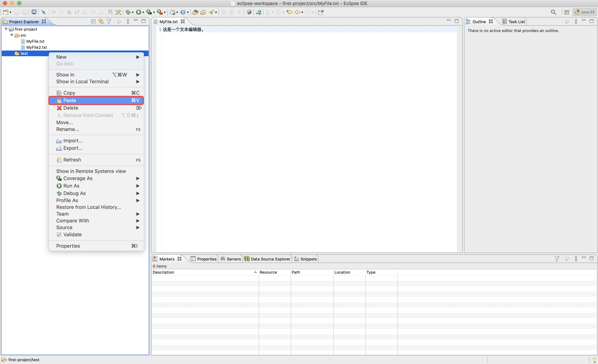The image size is (598, 364).
Task: Click the Project Explorer filter funnel icon
Action: click(109, 21)
